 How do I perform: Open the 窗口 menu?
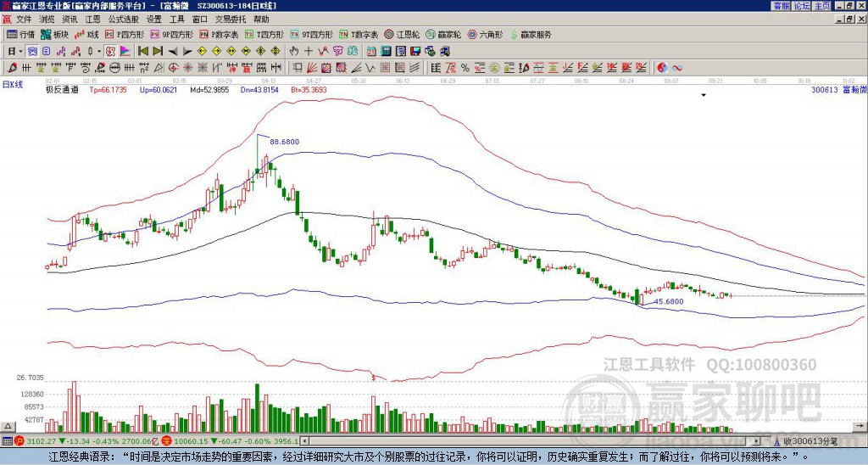pos(200,20)
